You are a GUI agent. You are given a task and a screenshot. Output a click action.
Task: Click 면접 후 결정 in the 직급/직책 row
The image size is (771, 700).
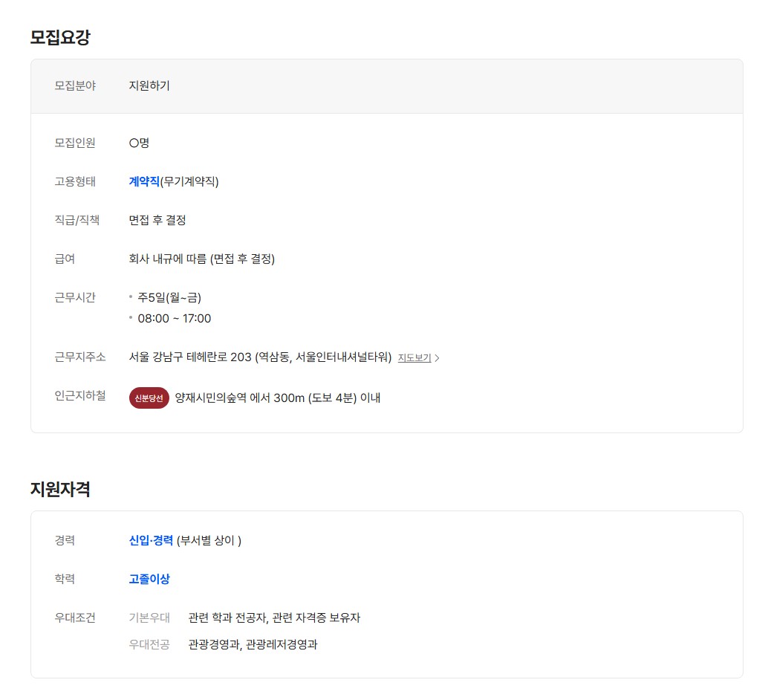[157, 220]
